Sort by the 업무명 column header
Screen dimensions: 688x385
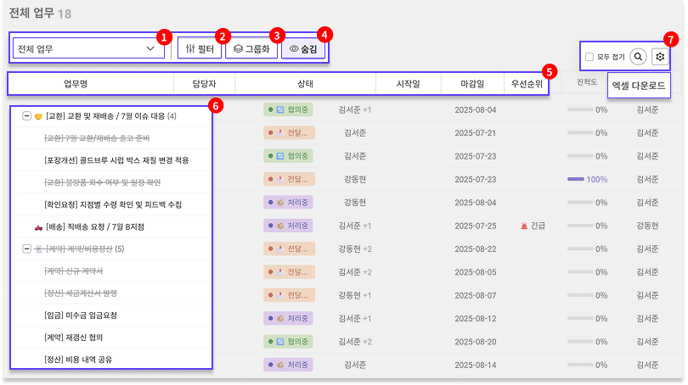pyautogui.click(x=75, y=83)
